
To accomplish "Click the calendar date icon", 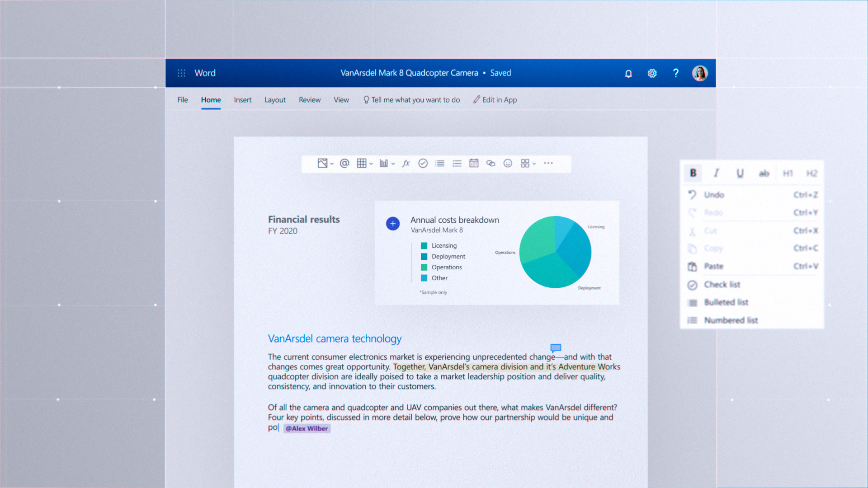I will tap(474, 164).
